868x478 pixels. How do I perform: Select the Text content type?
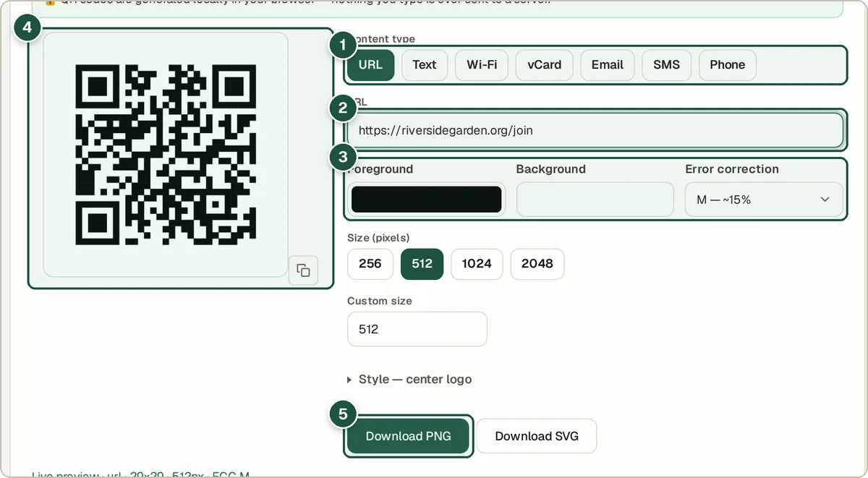click(x=425, y=65)
